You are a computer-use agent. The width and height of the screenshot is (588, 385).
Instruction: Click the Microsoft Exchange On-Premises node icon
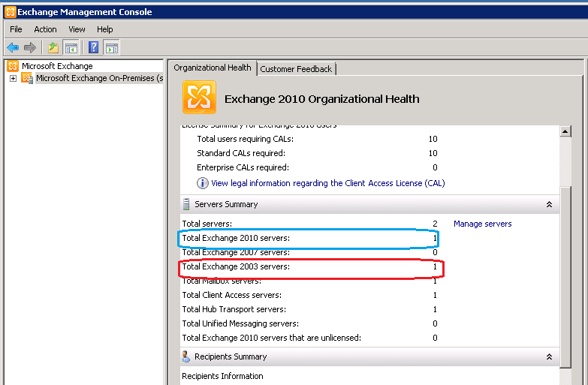click(x=27, y=78)
